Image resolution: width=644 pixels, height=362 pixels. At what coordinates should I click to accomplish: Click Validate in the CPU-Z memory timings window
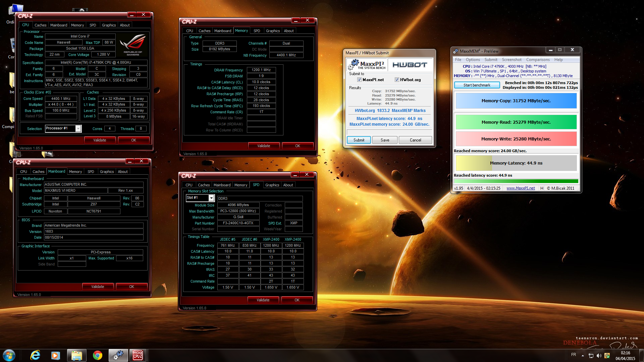tap(264, 146)
